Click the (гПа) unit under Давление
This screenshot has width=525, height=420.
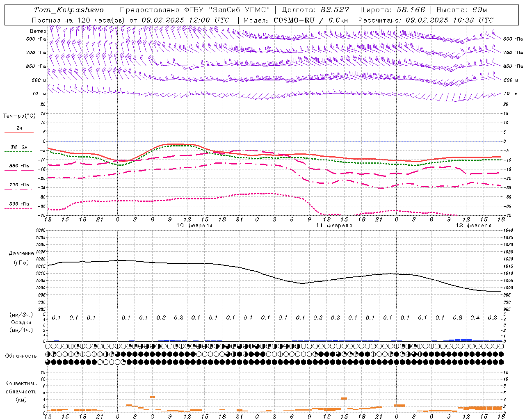[x=21, y=263]
